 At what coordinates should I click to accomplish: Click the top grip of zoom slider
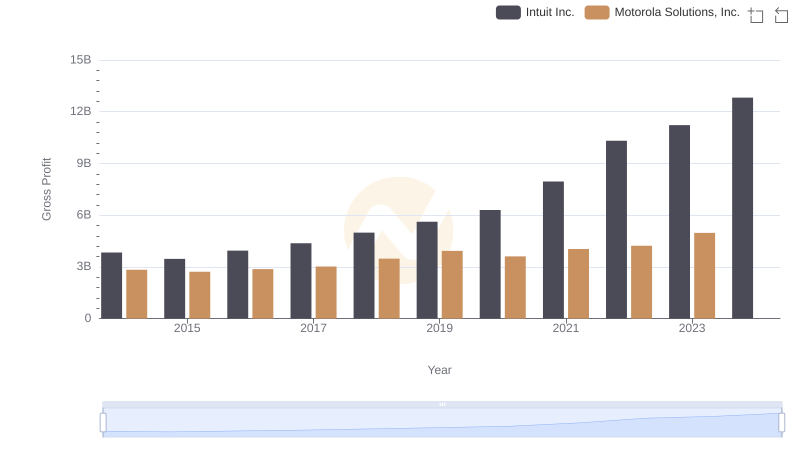coord(442,404)
